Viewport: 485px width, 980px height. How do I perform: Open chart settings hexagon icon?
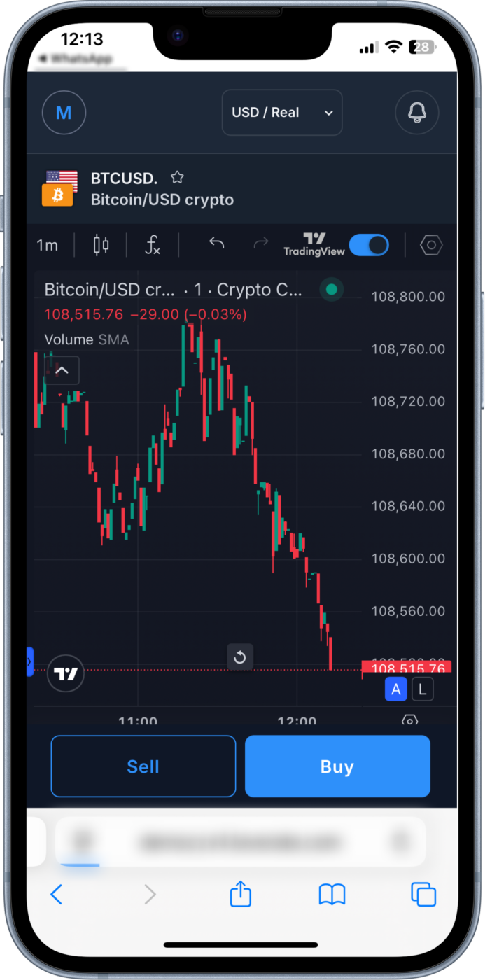[431, 245]
